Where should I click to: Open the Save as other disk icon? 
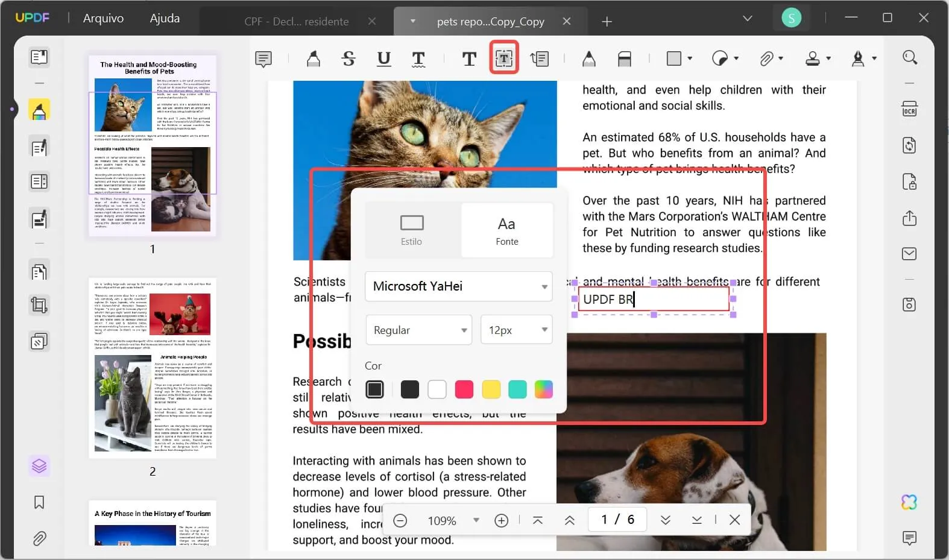(909, 304)
